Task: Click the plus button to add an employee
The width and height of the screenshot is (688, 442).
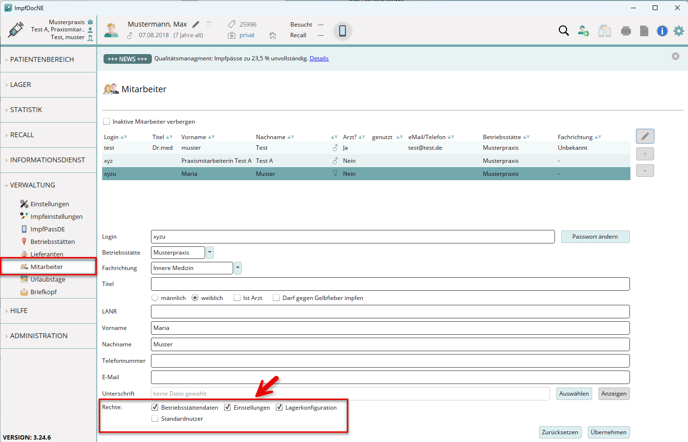Action: coord(645,154)
